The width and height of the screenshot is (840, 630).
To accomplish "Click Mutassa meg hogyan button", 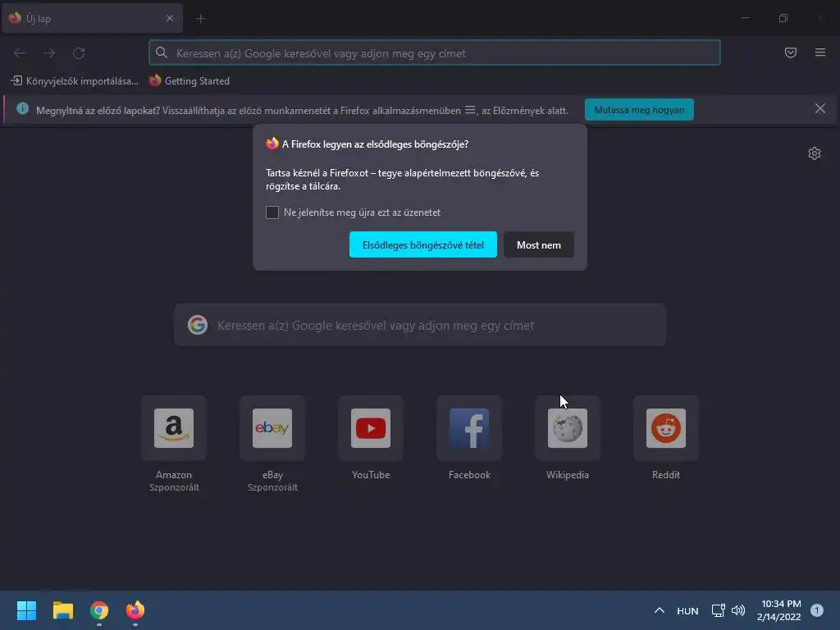I will point(638,110).
